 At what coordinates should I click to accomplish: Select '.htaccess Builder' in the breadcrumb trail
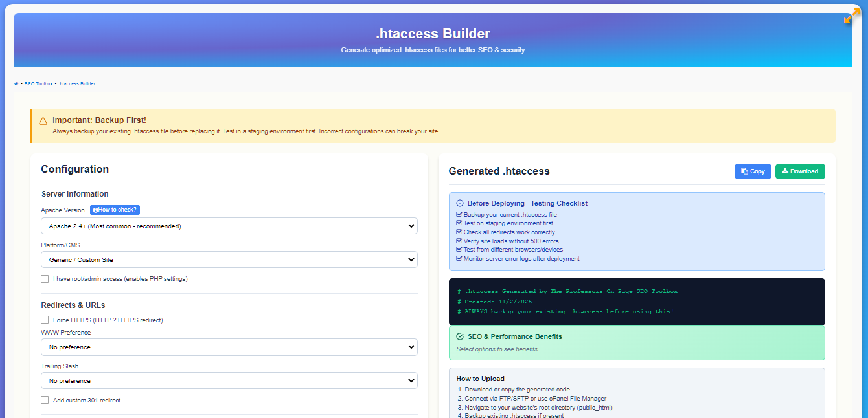[76, 83]
